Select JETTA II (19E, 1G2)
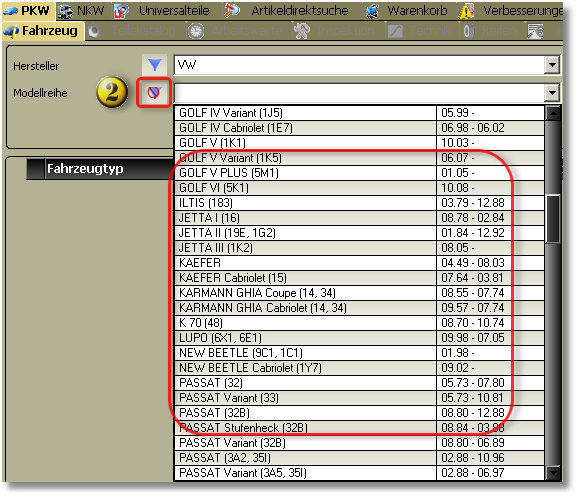The height and width of the screenshot is (496, 577). 359,233
